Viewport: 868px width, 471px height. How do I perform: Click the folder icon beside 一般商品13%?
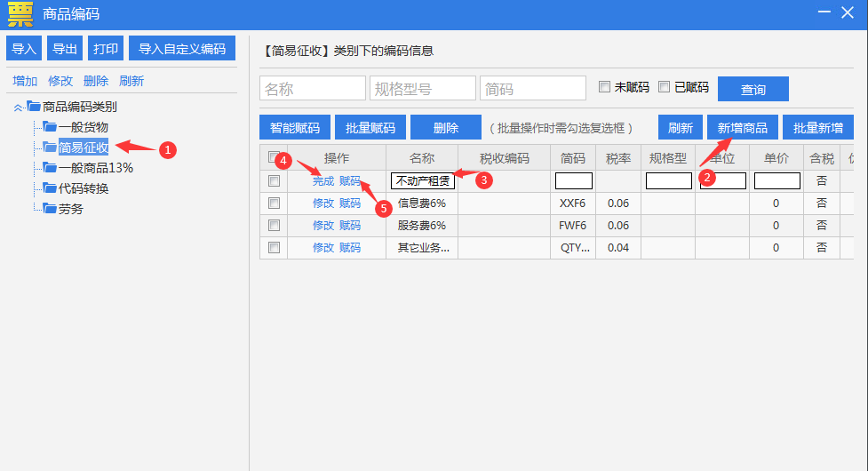[51, 167]
